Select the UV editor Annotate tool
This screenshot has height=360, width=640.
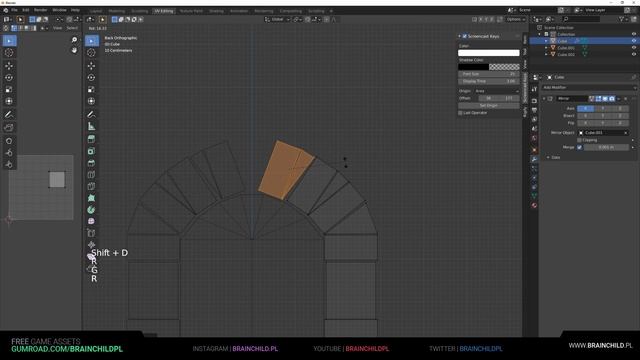pos(9,115)
